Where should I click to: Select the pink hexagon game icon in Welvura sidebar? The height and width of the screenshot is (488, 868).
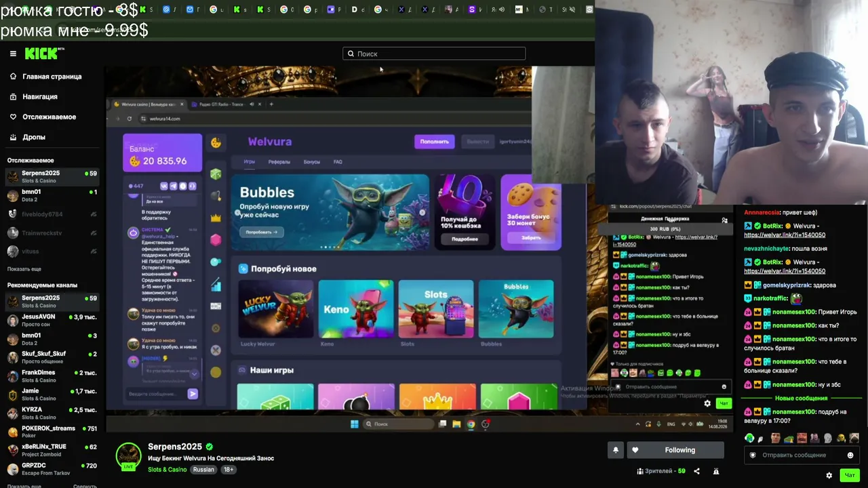216,239
